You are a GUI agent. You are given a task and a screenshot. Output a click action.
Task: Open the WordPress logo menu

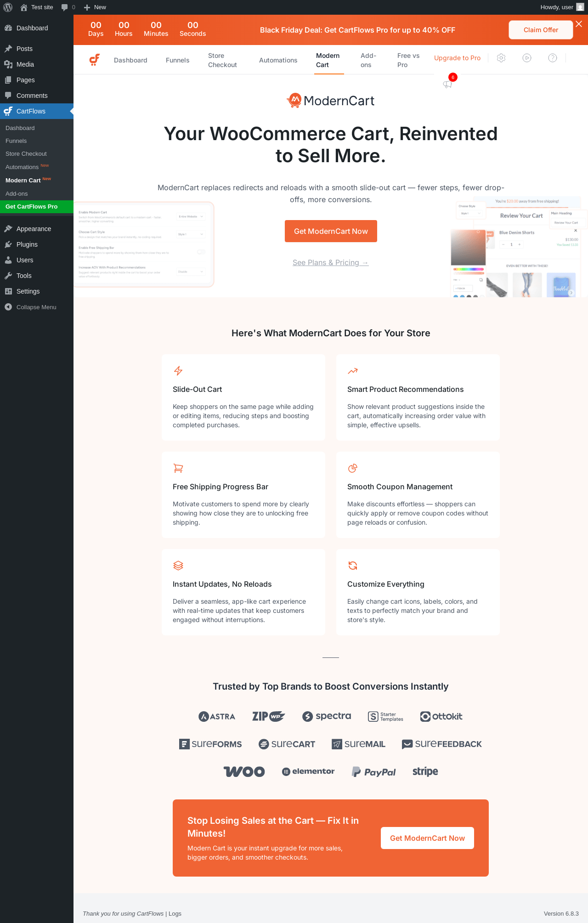[x=8, y=7]
